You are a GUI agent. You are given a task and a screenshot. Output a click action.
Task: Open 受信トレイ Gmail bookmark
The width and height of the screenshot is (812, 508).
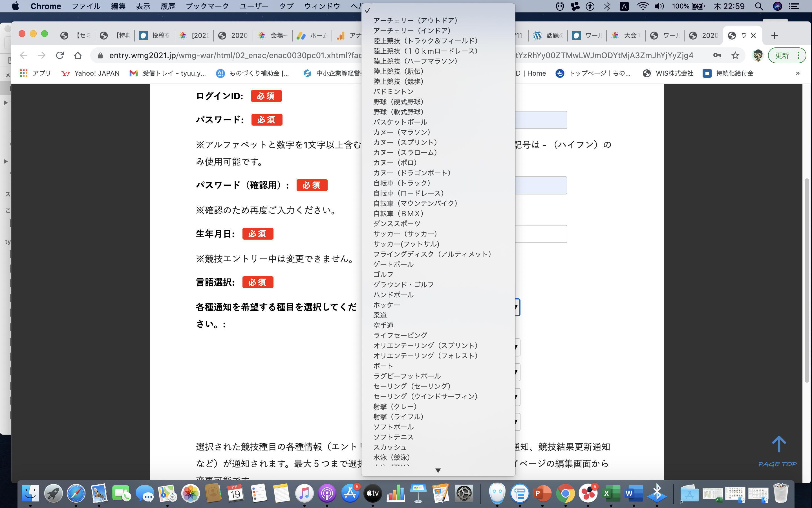pos(168,73)
